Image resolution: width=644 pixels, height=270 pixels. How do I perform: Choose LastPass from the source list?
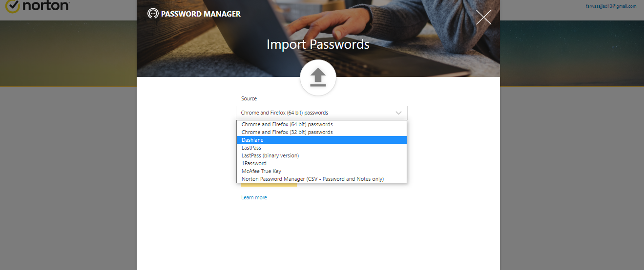(322, 148)
